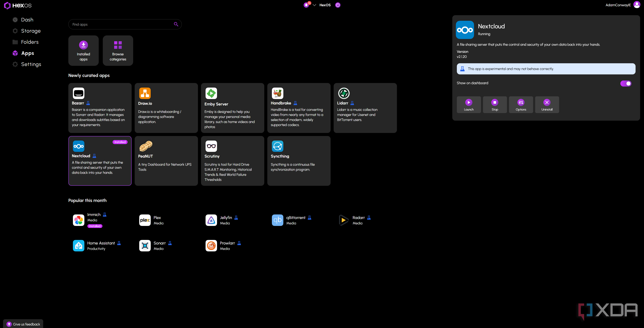Image resolution: width=644 pixels, height=328 pixels.
Task: Open Jellyfin in Popular this month
Action: 222,220
